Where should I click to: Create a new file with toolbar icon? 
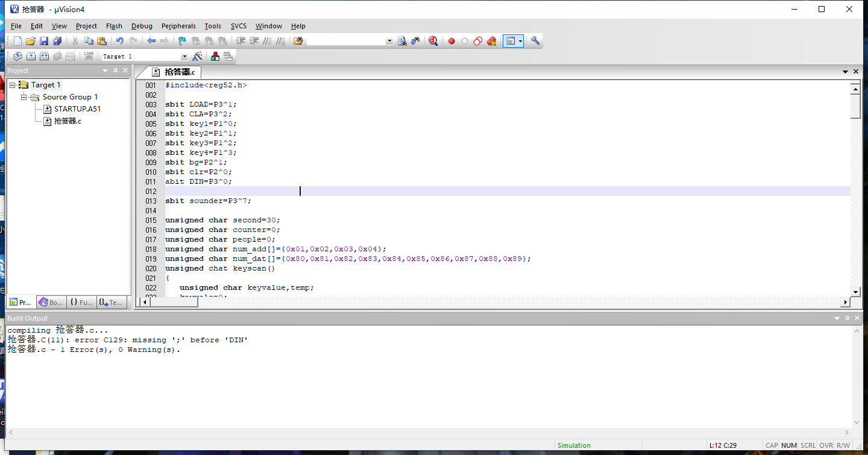pyautogui.click(x=17, y=41)
